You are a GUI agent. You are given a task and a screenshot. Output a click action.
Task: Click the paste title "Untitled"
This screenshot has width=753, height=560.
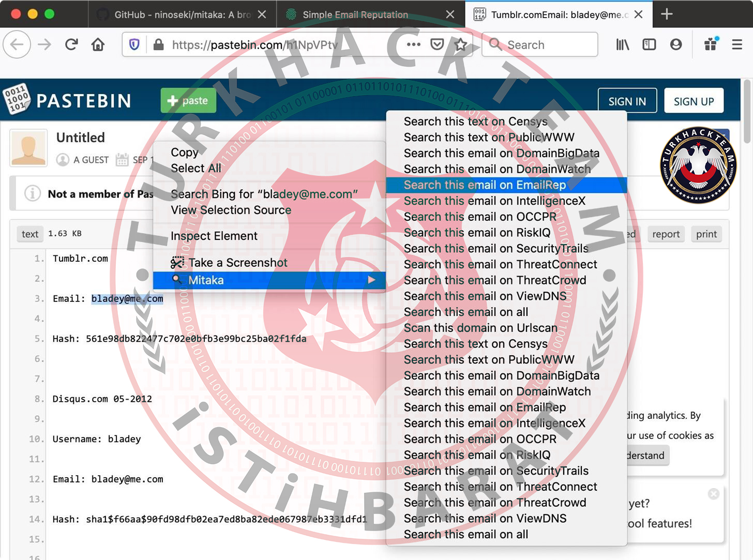click(81, 138)
